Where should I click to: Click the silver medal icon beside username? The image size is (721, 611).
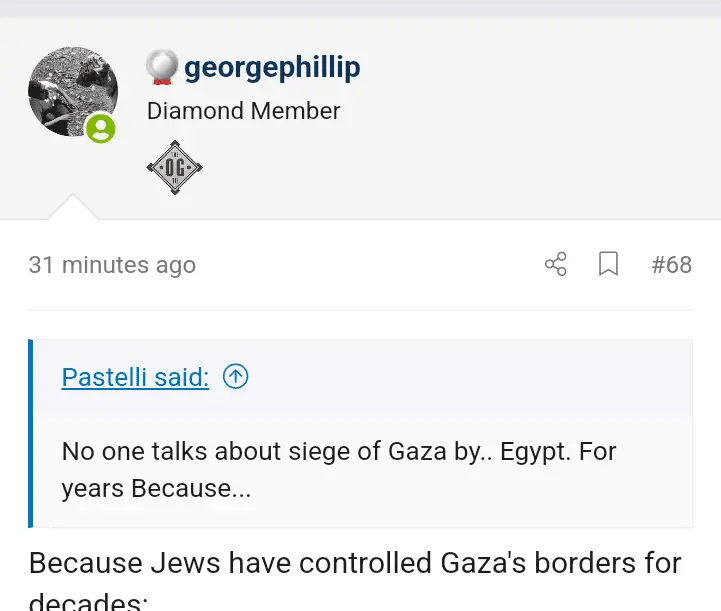[161, 68]
